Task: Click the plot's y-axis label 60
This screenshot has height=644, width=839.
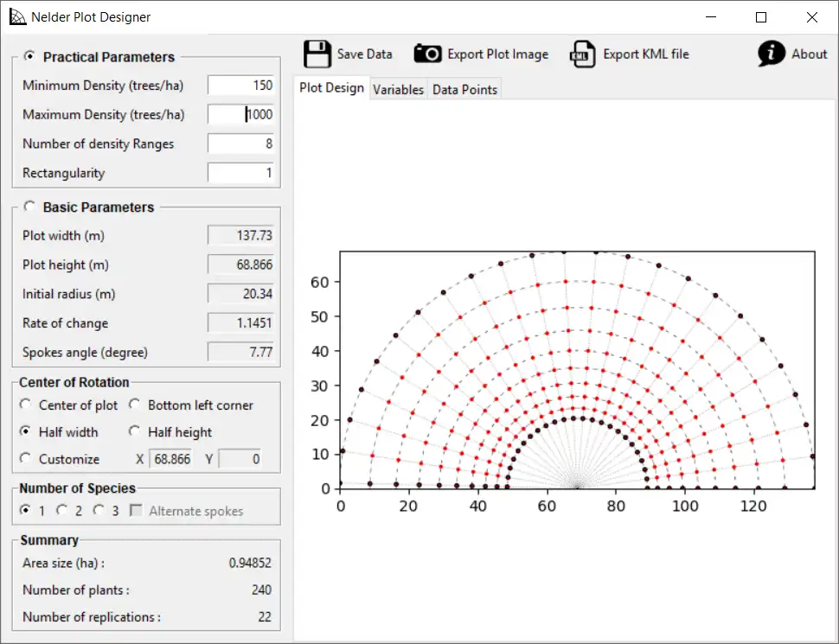Action: point(319,282)
